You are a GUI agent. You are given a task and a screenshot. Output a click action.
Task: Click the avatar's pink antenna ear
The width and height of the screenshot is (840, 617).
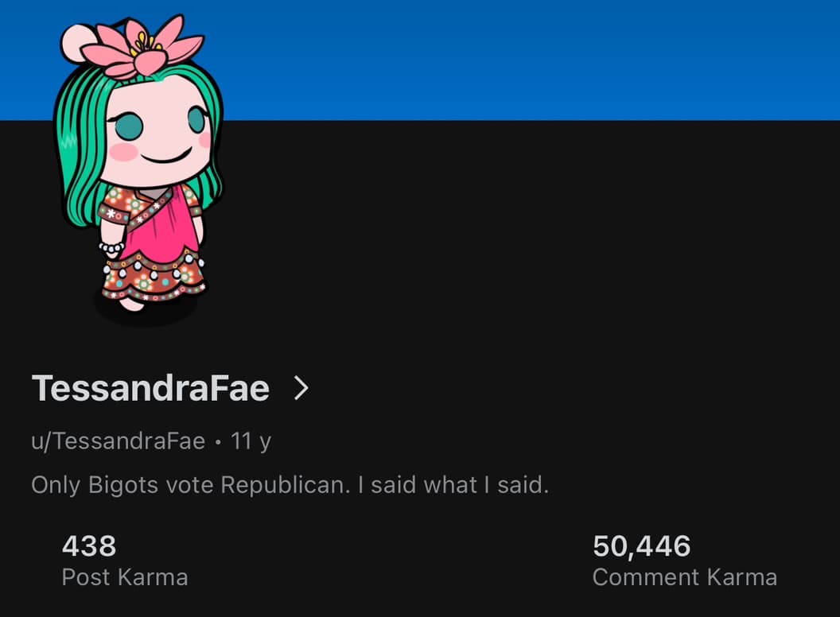click(x=76, y=42)
